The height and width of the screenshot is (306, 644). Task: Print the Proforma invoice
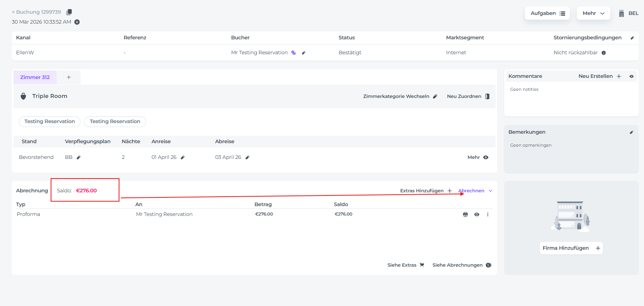coord(465,214)
